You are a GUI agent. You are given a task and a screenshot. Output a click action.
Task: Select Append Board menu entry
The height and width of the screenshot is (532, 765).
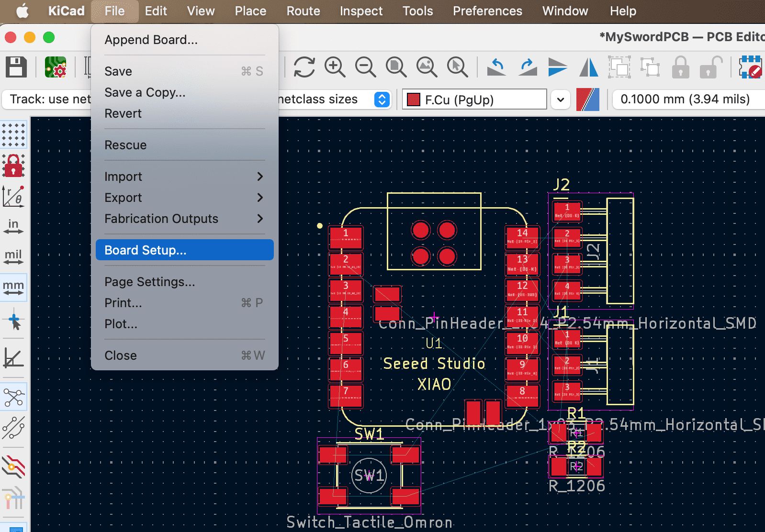tap(185, 40)
